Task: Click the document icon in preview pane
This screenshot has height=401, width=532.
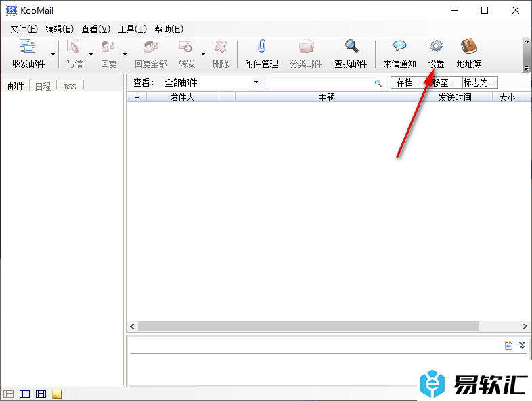Action: point(508,345)
